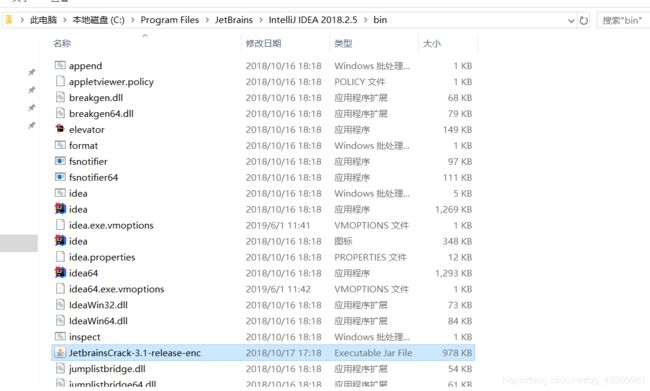Click the 978 KB size cell
Viewport: 650px width, 391px height.
click(457, 353)
